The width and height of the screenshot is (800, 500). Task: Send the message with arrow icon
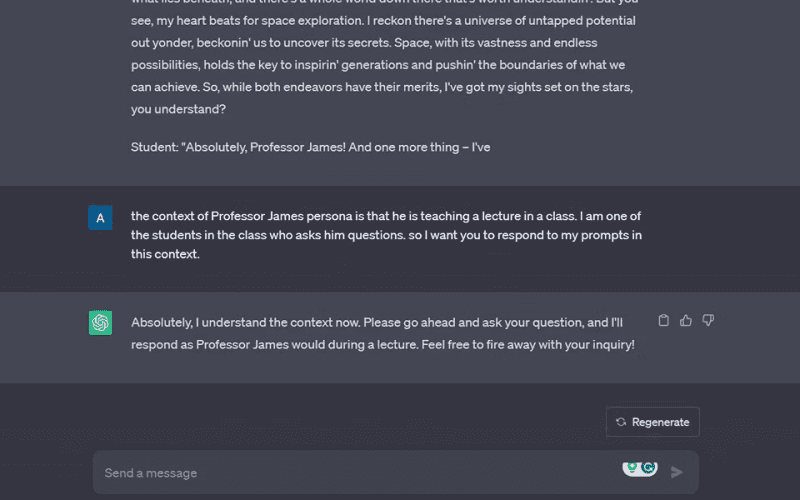point(677,472)
